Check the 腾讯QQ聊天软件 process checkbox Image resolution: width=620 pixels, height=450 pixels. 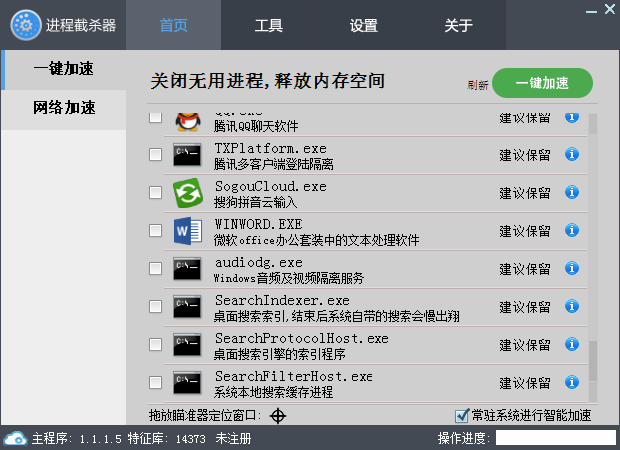click(155, 117)
